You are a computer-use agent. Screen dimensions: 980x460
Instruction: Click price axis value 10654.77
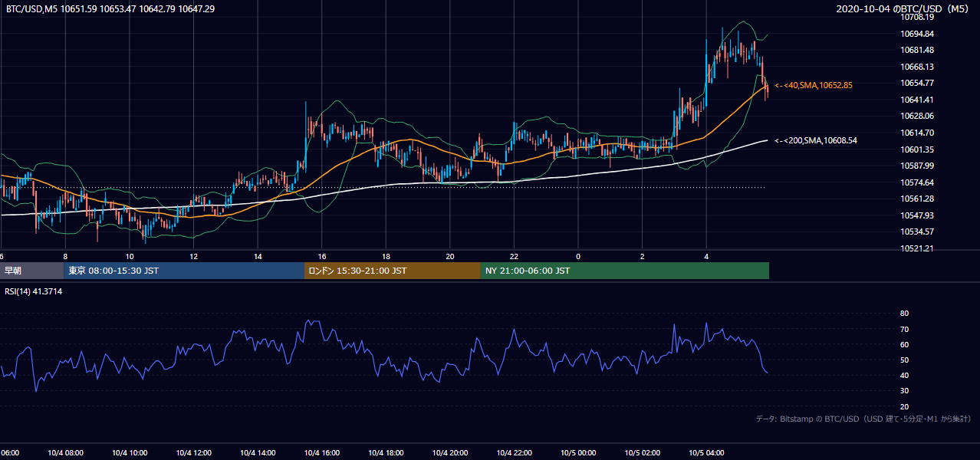point(918,83)
